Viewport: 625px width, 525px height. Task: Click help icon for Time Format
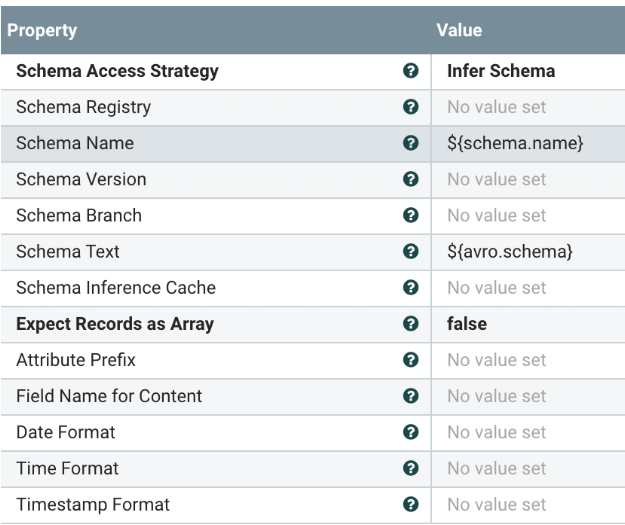point(410,468)
